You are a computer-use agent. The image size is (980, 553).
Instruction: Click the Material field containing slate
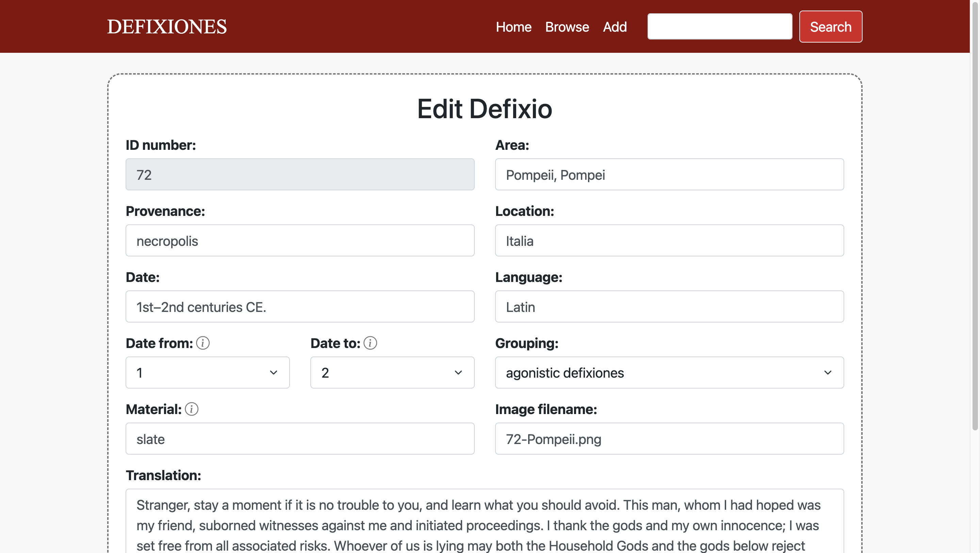click(x=300, y=439)
